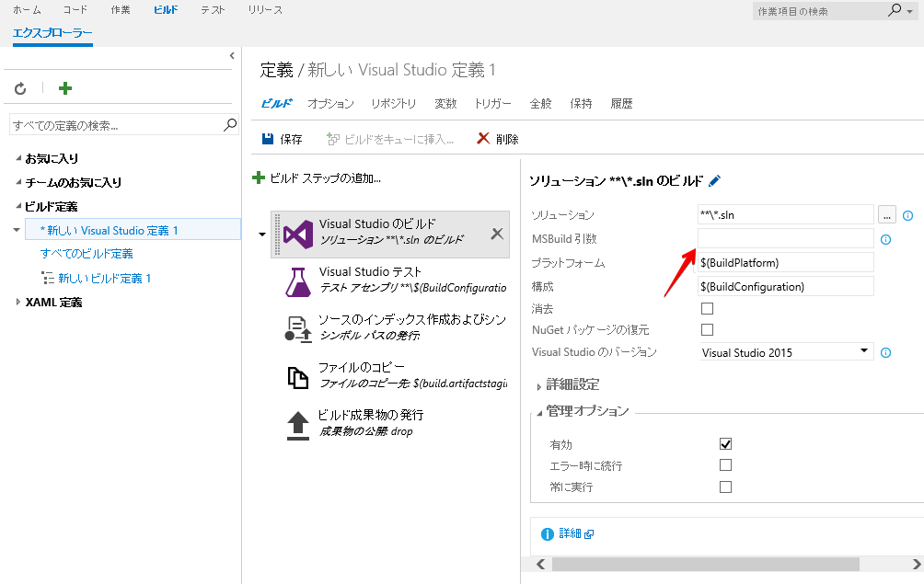Collapse the left explorer pane chevron

[x=232, y=55]
